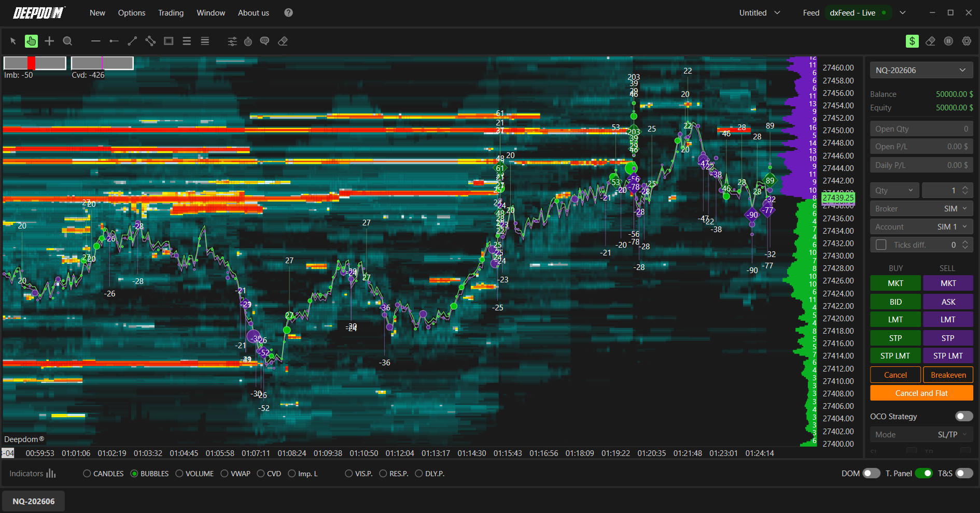Open the chart adjustment sliders icon
Screen dimensions: 980x513
click(232, 41)
